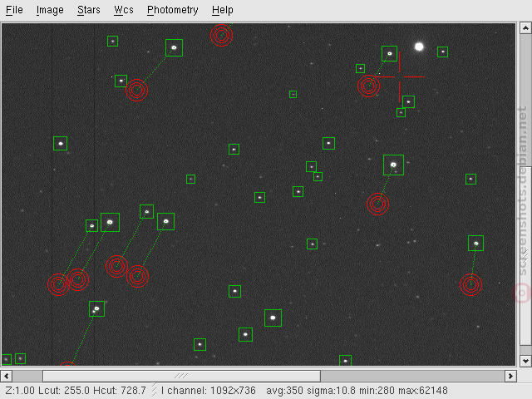Select the bright unboxed star beside the crosshair

[419, 47]
